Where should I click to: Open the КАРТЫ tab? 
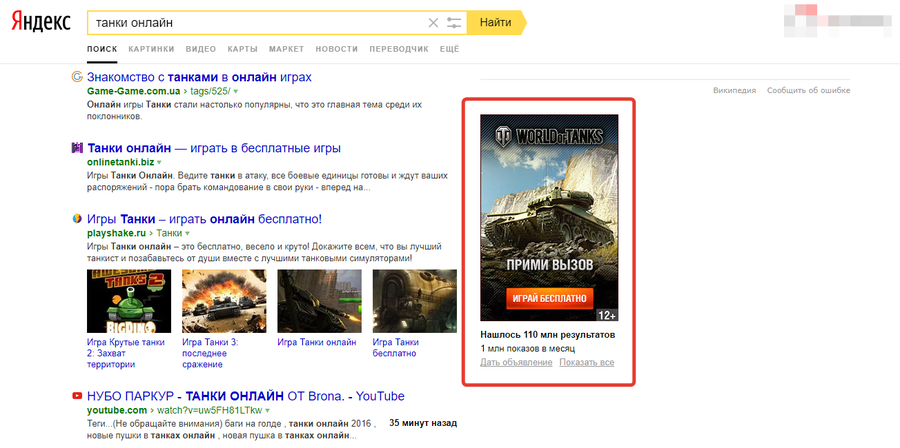pos(242,49)
